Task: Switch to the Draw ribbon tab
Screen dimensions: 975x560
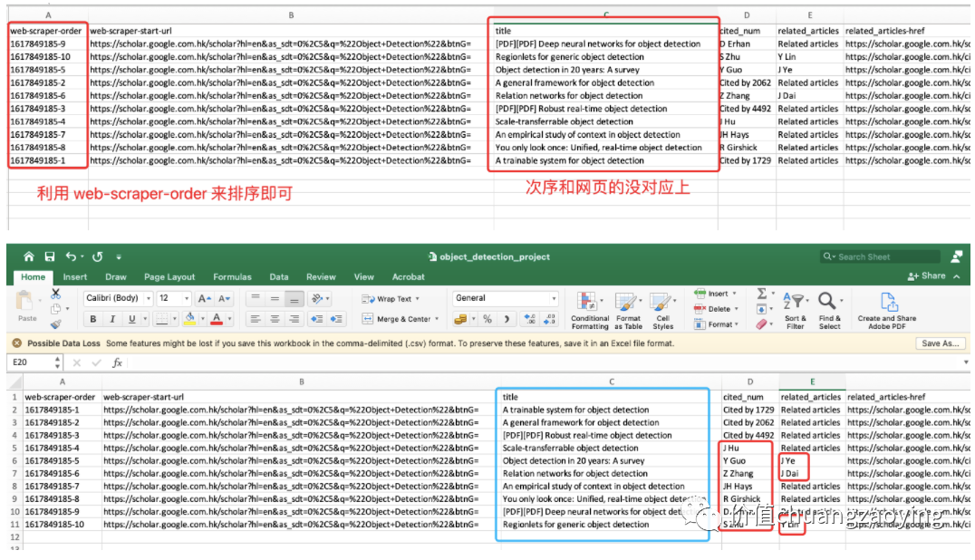Action: pyautogui.click(x=116, y=277)
